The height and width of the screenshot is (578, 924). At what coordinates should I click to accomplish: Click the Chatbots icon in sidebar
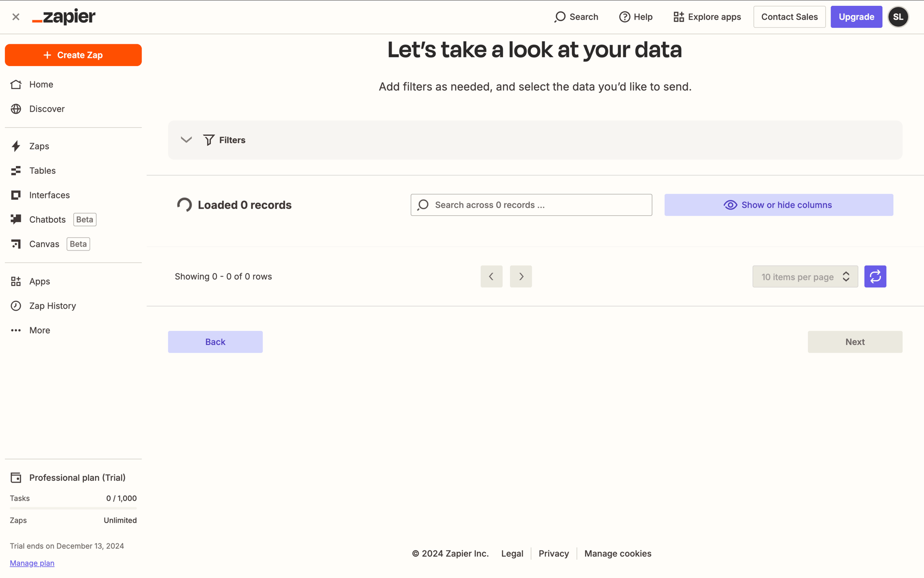pyautogui.click(x=16, y=219)
